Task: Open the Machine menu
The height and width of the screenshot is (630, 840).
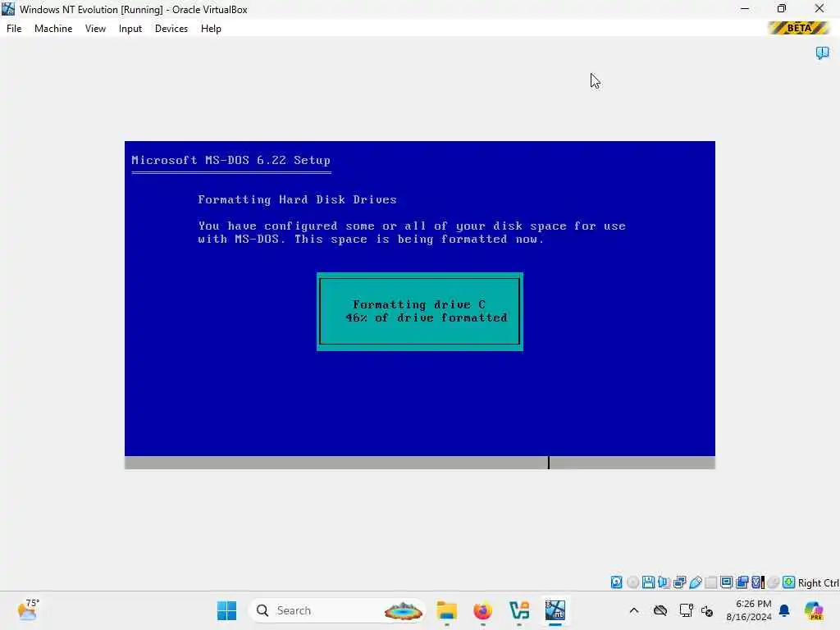Action: (x=53, y=29)
